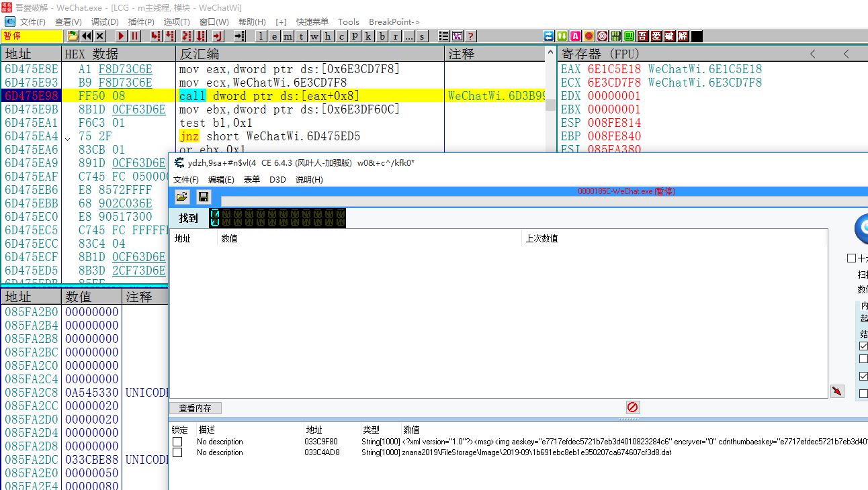The width and height of the screenshot is (868, 490).
Task: Toggle the hex checkbox right of results list
Action: [x=852, y=258]
